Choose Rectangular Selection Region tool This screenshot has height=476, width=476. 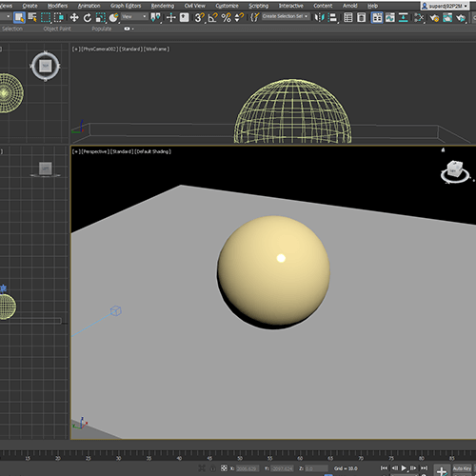46,17
